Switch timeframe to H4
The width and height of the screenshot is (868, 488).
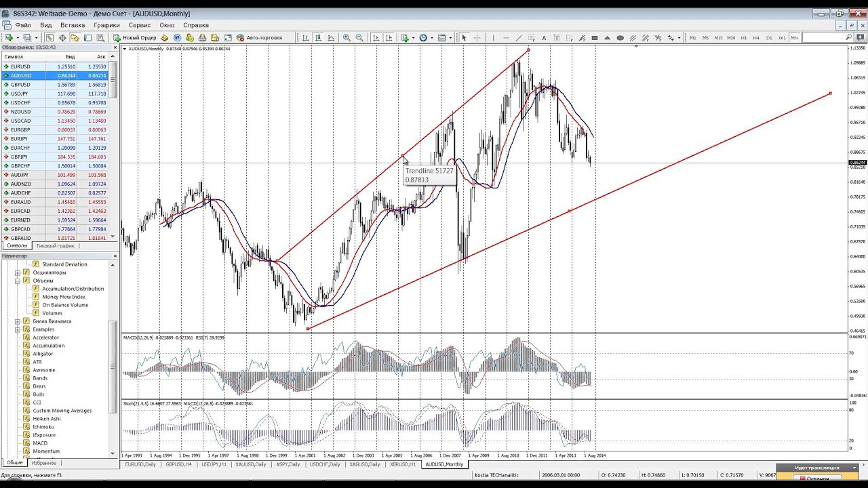click(756, 38)
